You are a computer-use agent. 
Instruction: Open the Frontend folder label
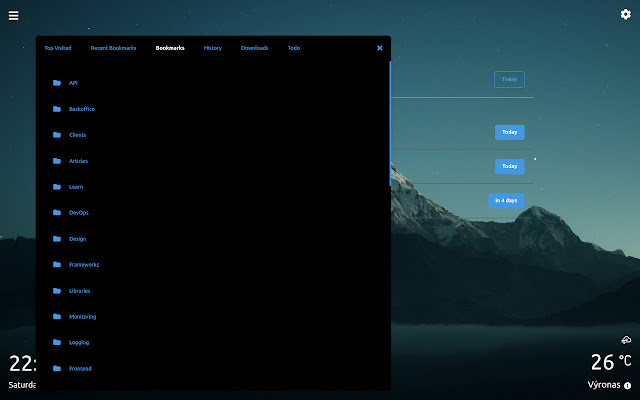pyautogui.click(x=80, y=369)
